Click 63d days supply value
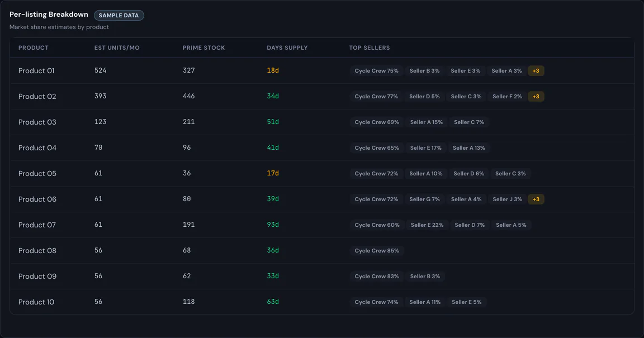This screenshot has width=644, height=338. click(273, 302)
